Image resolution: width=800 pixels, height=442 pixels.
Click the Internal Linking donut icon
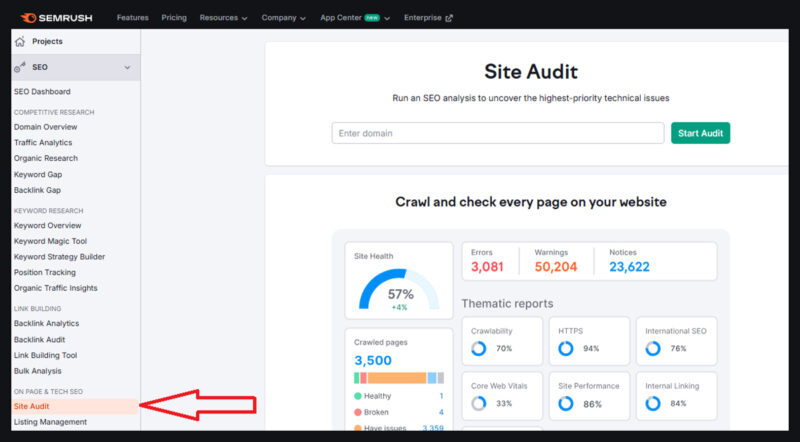coord(653,403)
